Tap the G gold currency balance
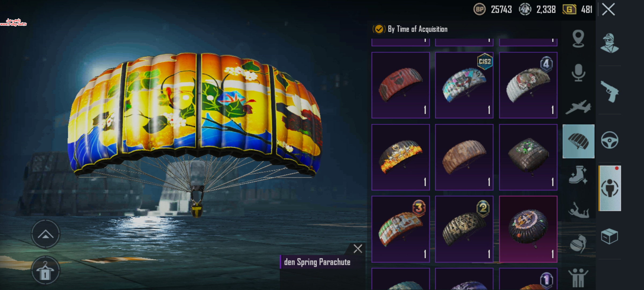Viewport: 644px width, 290px height. tap(577, 10)
